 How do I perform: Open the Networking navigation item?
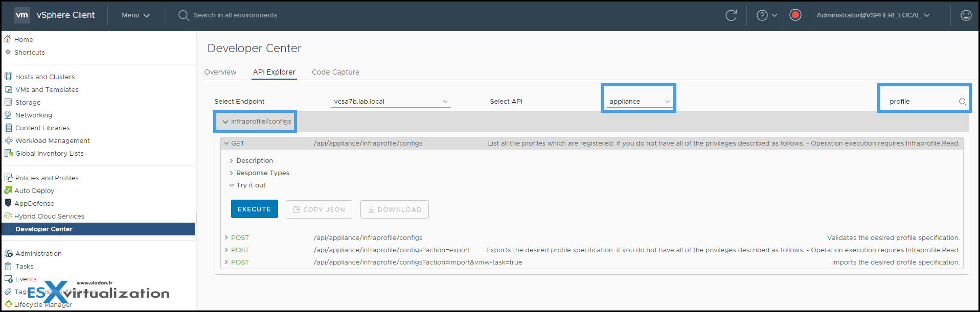point(34,115)
